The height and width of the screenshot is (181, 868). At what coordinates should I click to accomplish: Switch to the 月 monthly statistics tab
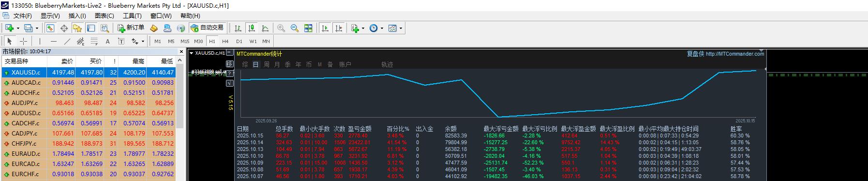click(x=277, y=64)
